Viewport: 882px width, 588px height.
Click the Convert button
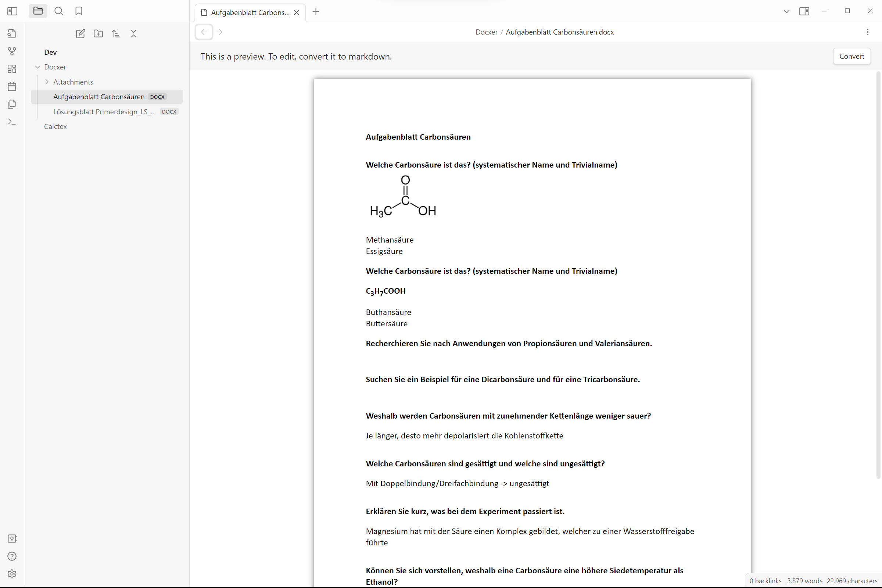[851, 56]
